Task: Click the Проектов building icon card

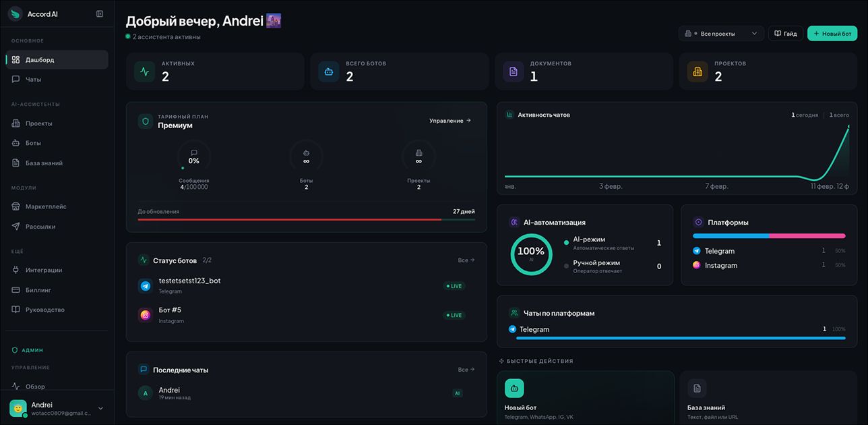Action: click(x=697, y=72)
